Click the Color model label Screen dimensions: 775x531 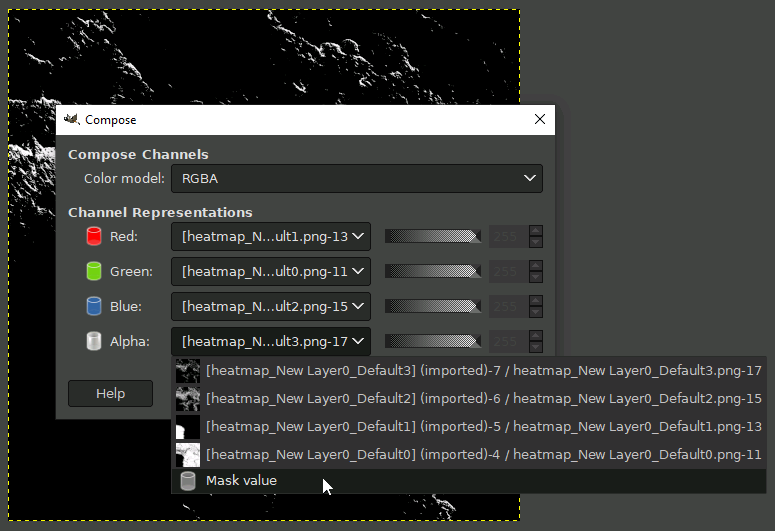point(124,178)
